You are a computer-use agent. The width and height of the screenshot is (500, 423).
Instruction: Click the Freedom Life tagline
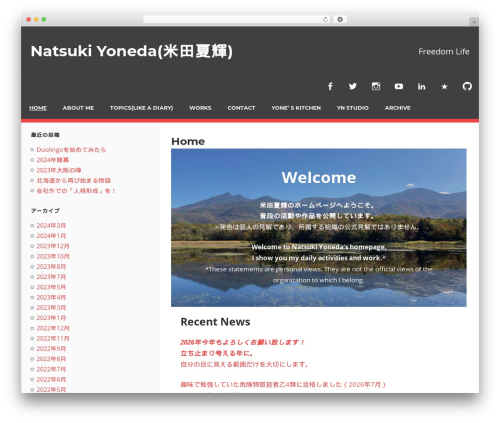444,52
